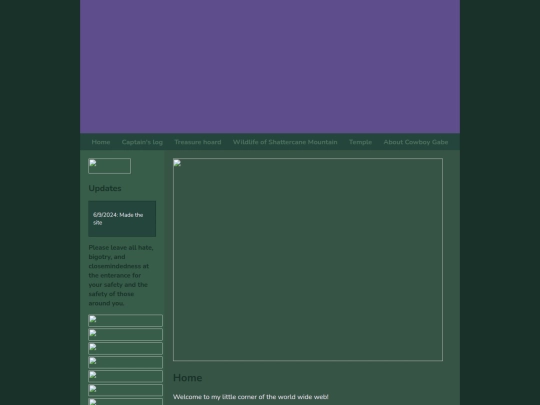
Task: Click the "Welcome to my little corner" text
Action: pos(251,397)
